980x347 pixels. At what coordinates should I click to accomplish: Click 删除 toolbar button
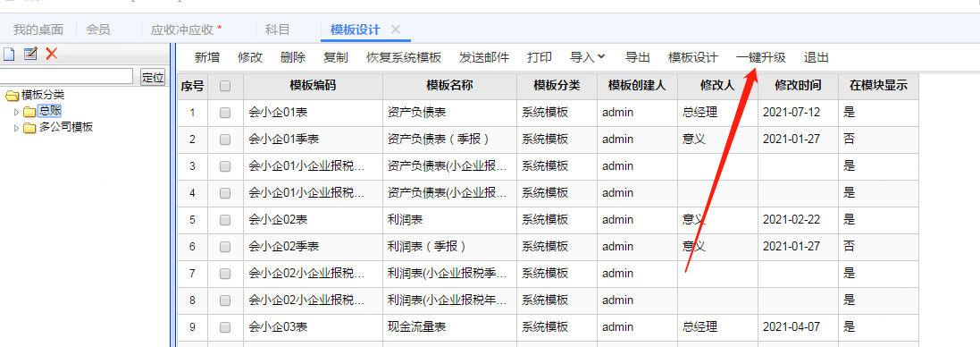(293, 57)
